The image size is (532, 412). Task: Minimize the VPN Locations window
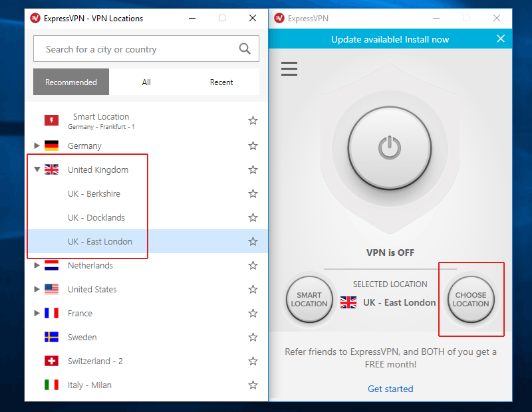192,18
